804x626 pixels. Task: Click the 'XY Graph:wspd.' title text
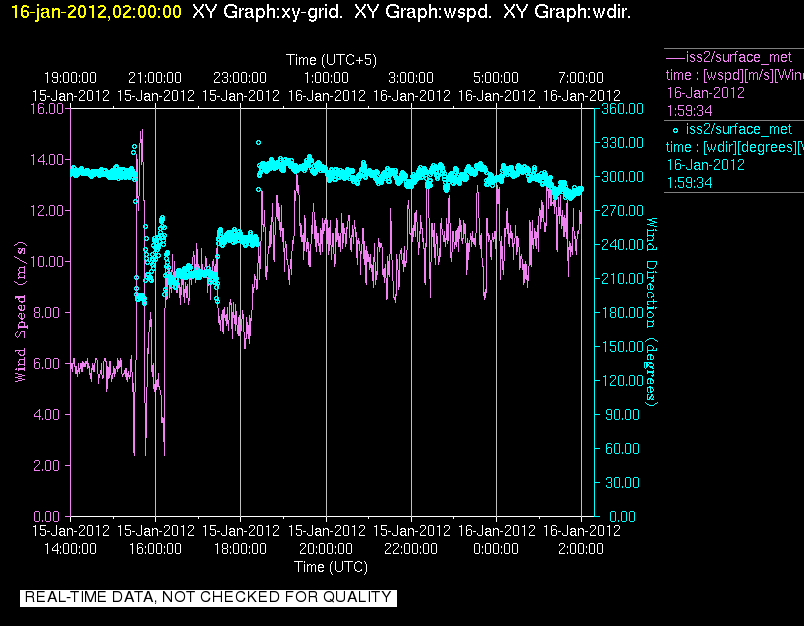tap(423, 11)
